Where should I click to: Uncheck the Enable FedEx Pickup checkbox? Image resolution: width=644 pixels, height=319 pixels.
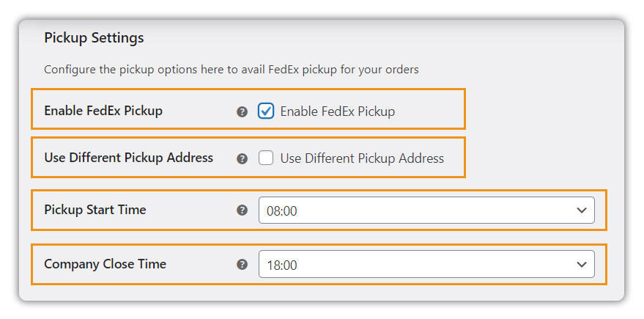pos(266,111)
